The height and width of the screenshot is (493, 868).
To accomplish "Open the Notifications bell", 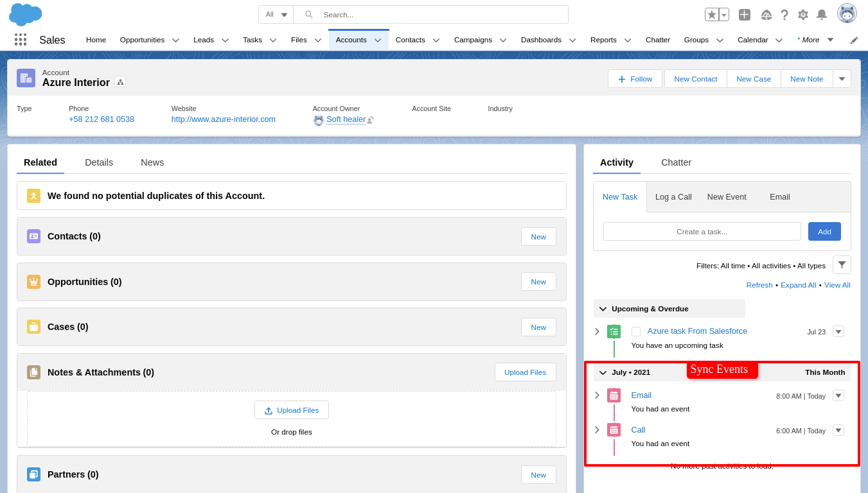I will 822,15.
